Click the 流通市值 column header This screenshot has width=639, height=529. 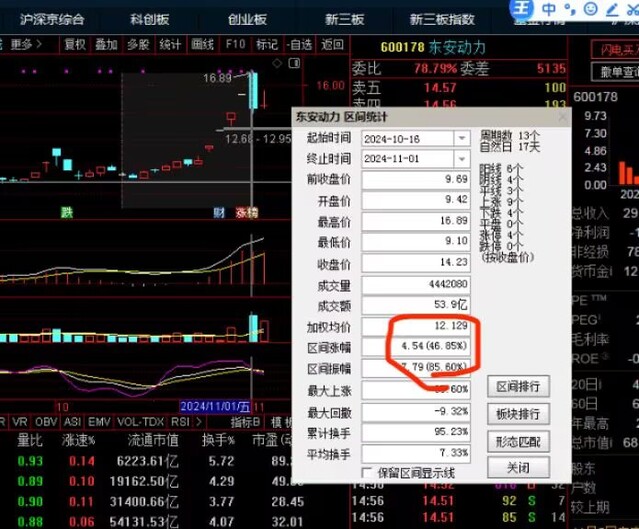pos(153,440)
